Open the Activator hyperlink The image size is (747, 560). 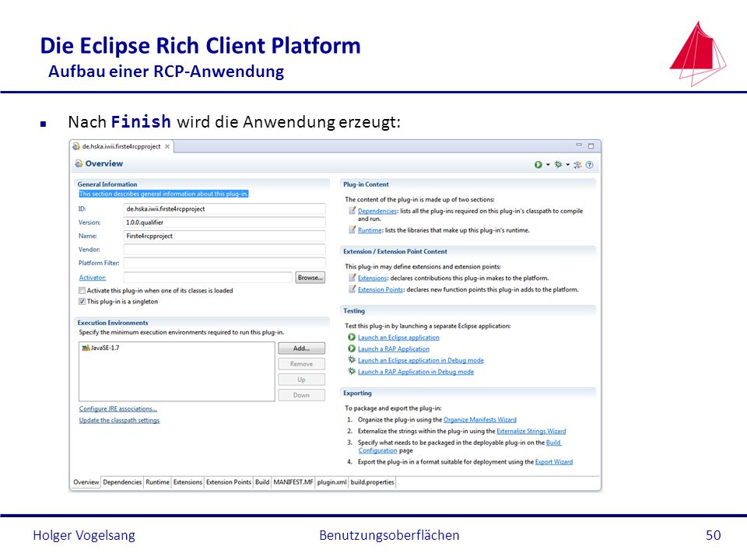tap(93, 278)
